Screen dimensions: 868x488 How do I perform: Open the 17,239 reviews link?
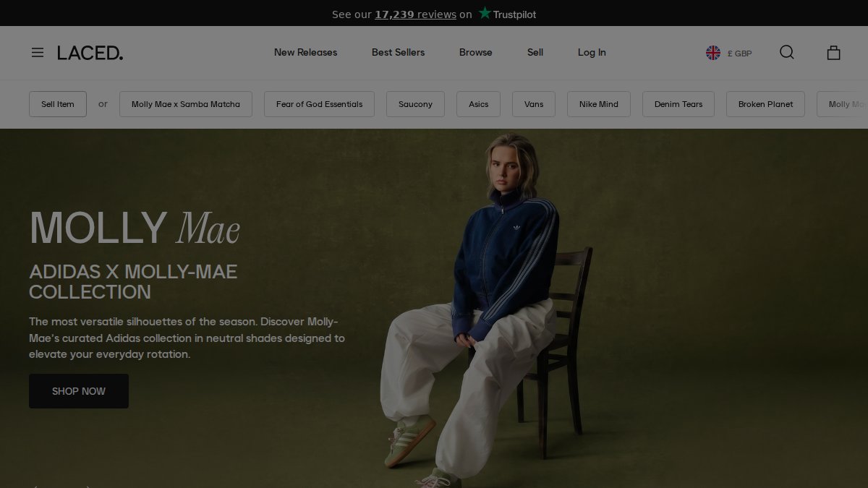[x=415, y=14]
